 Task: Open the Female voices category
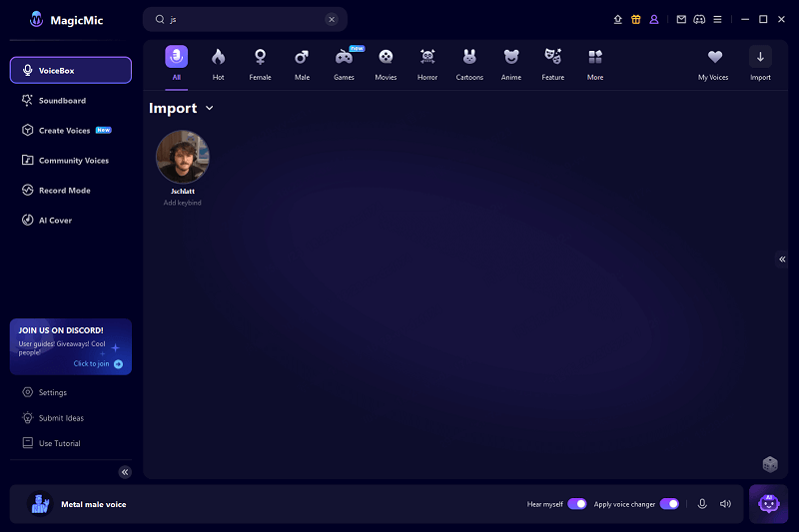pyautogui.click(x=260, y=64)
